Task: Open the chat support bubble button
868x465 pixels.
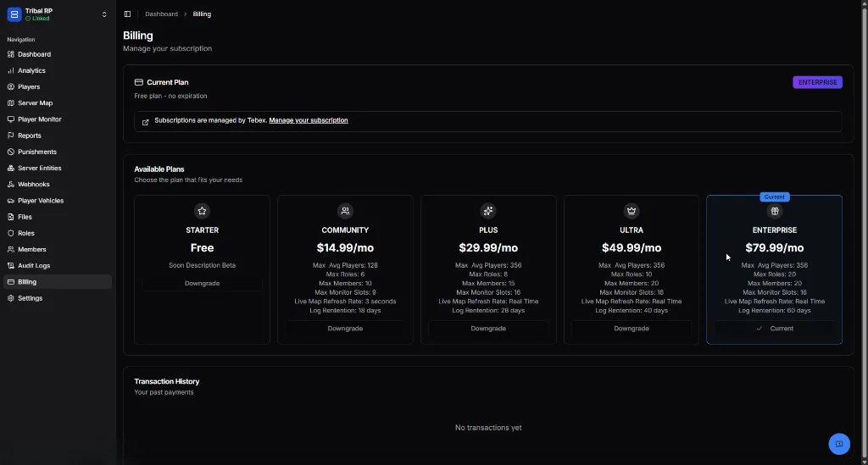Action: 839,444
